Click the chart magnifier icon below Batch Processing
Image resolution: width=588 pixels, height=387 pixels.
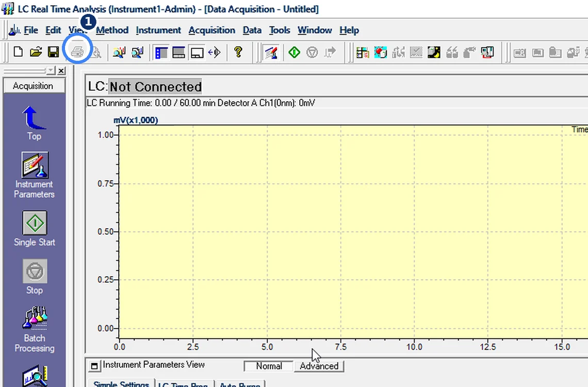tap(35, 376)
